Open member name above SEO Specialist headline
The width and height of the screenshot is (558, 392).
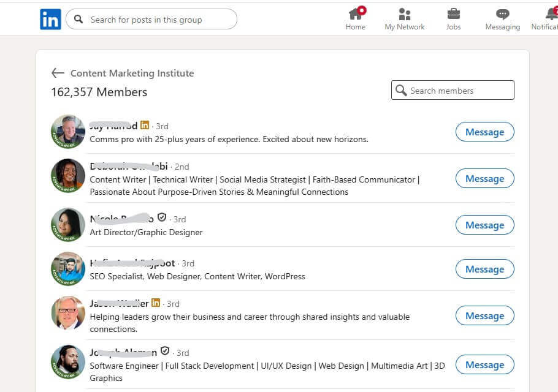tap(132, 263)
